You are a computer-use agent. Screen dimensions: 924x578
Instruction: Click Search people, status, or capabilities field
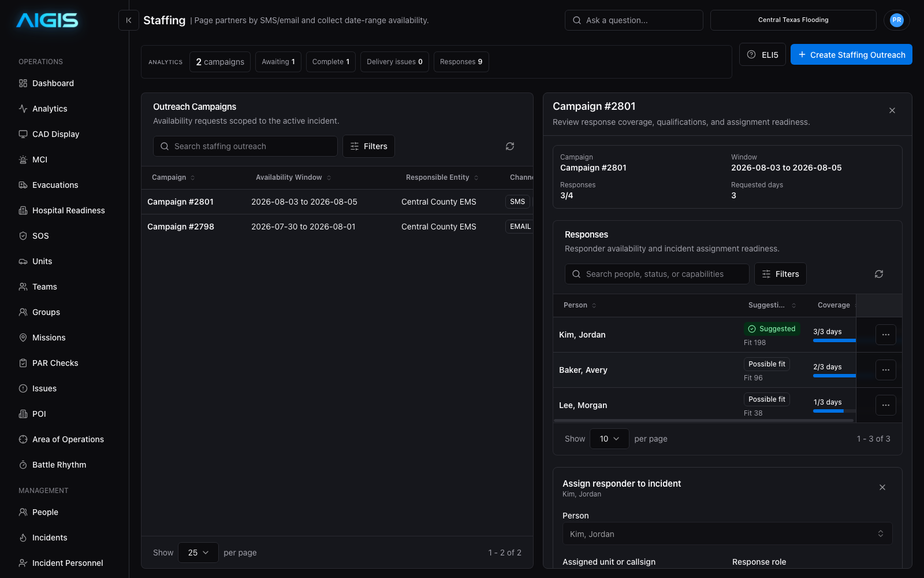(x=657, y=274)
